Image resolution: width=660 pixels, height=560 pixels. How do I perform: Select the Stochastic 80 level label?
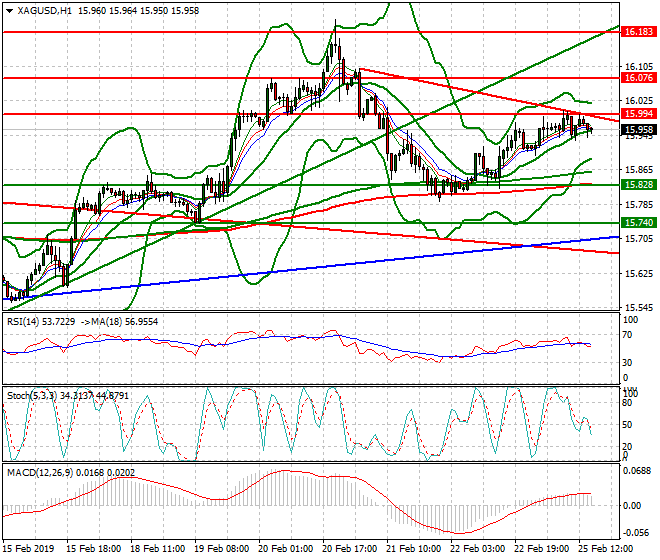(x=627, y=403)
